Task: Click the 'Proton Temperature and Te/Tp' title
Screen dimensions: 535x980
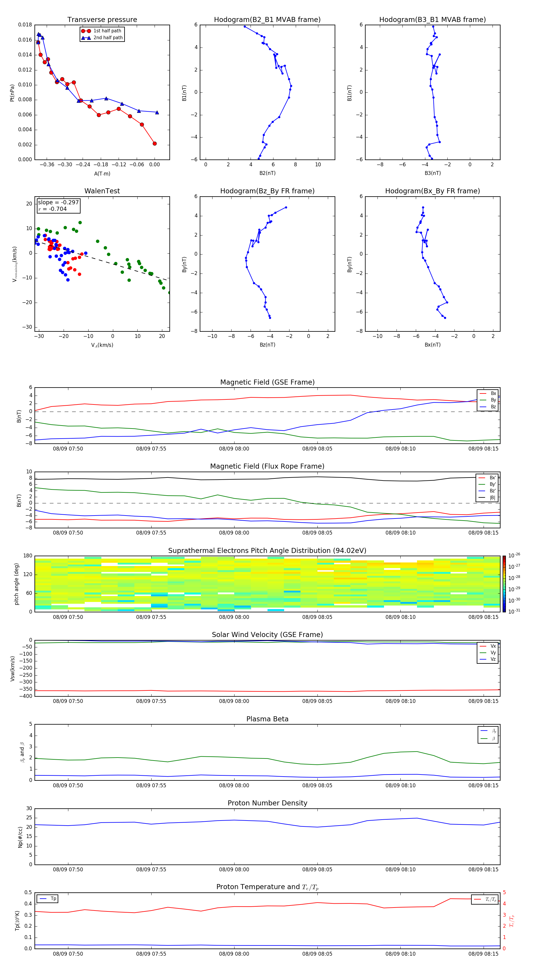Action: click(267, 887)
